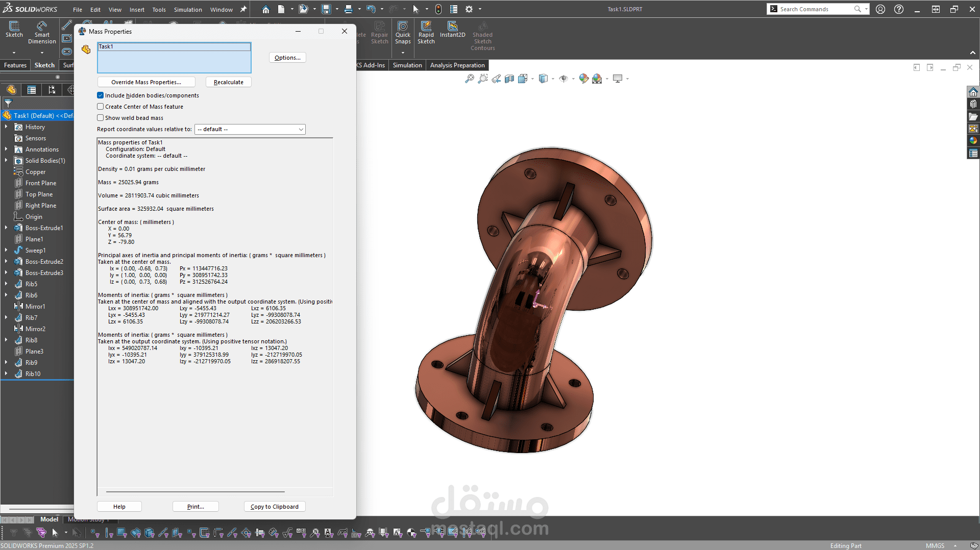Screen dimensions: 980x550
Task: Click the Sketch tool icon
Action: 14,30
